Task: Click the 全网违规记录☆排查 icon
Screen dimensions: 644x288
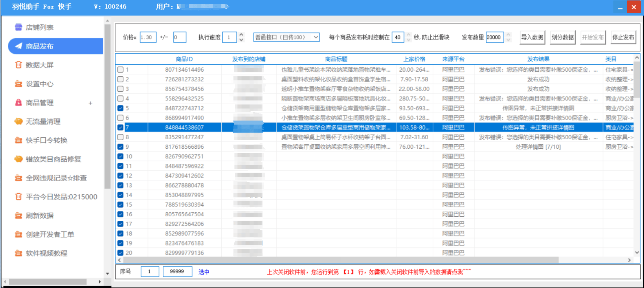Action: (18, 178)
